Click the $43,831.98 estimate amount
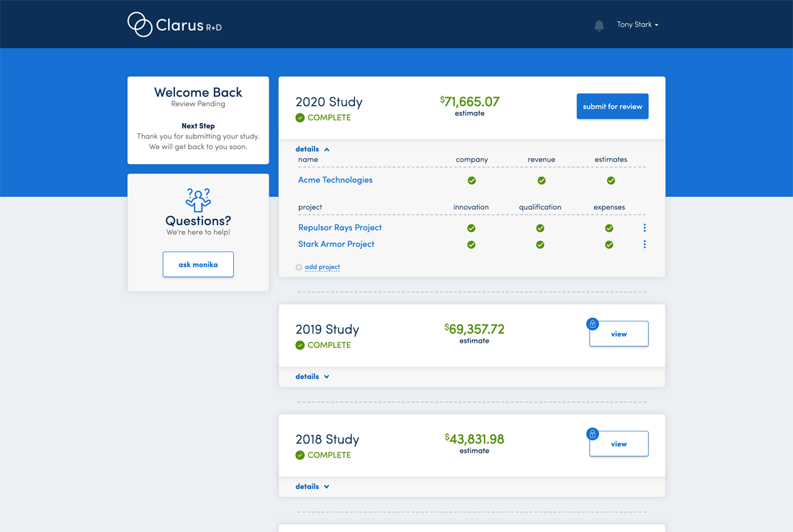 pos(474,439)
